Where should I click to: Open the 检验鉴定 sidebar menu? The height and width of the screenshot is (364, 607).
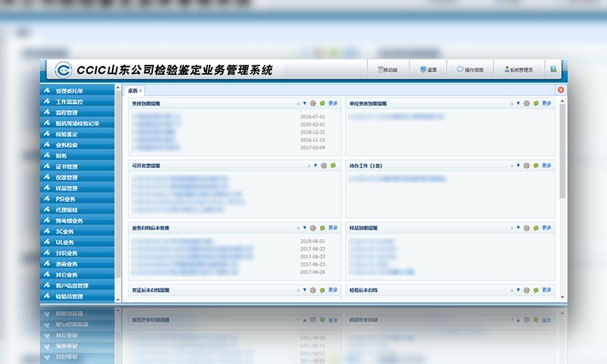77,134
